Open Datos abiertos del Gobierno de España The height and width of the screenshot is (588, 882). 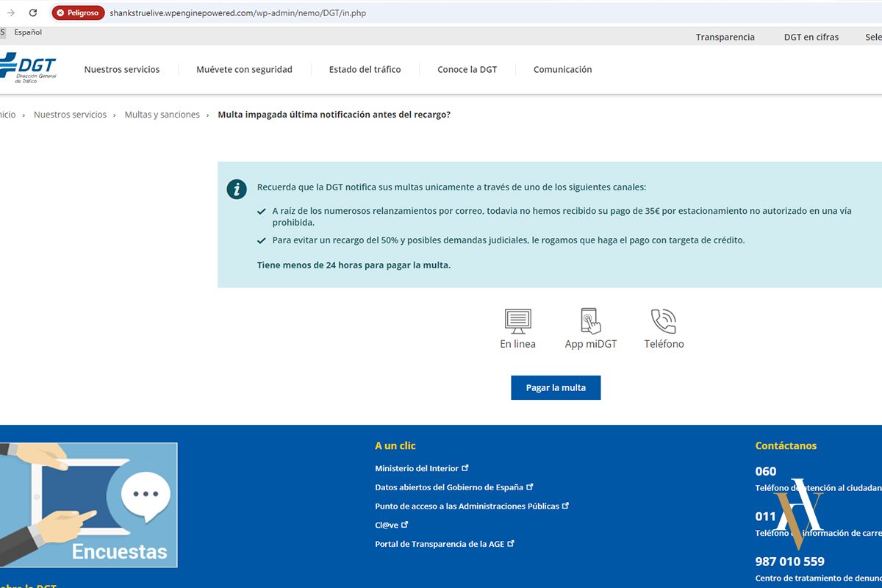tap(449, 487)
